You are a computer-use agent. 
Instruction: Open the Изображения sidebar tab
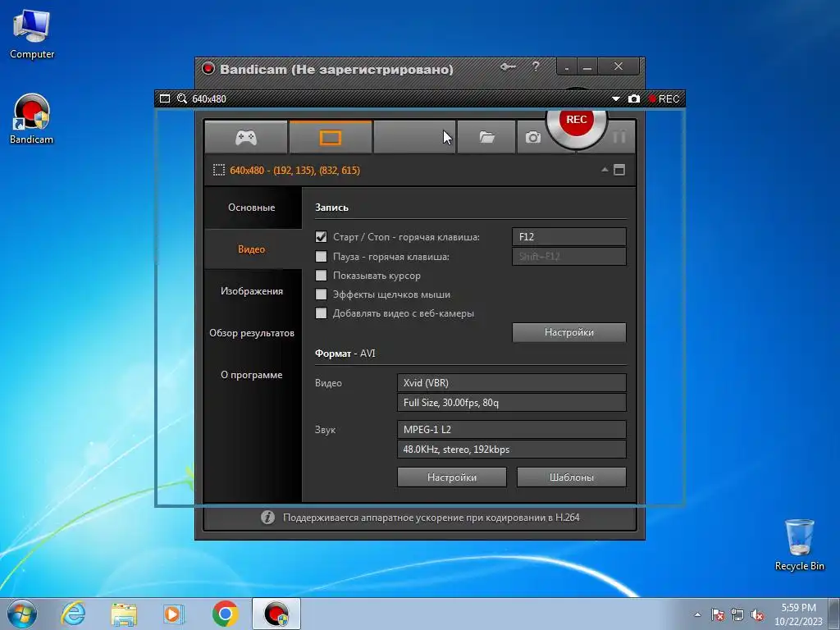click(252, 291)
